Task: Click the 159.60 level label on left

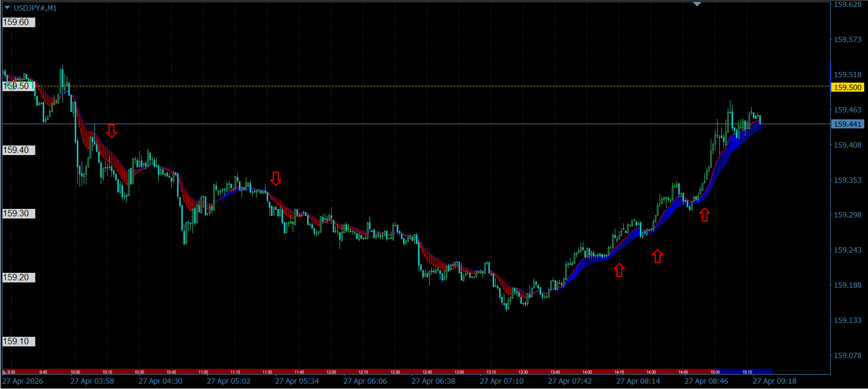Action: 19,22
